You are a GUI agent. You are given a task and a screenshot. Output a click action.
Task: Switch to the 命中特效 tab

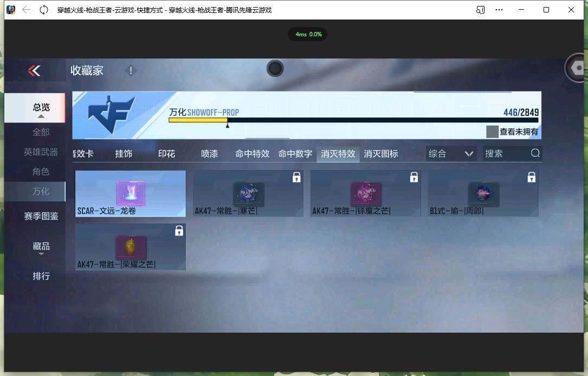(x=252, y=154)
